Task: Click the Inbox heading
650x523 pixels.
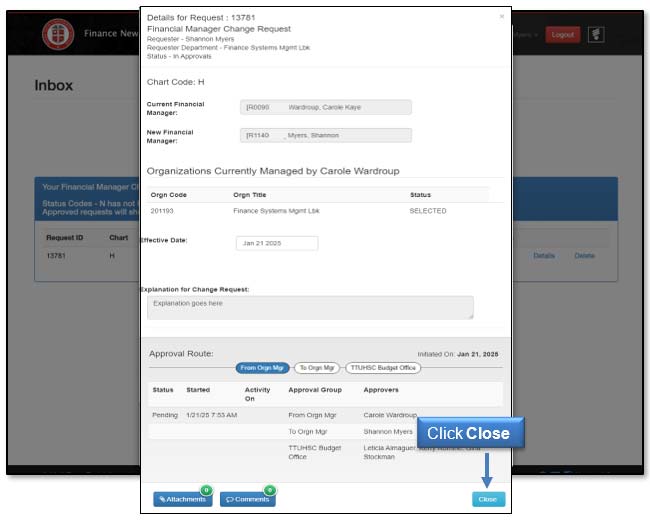Action: click(53, 85)
